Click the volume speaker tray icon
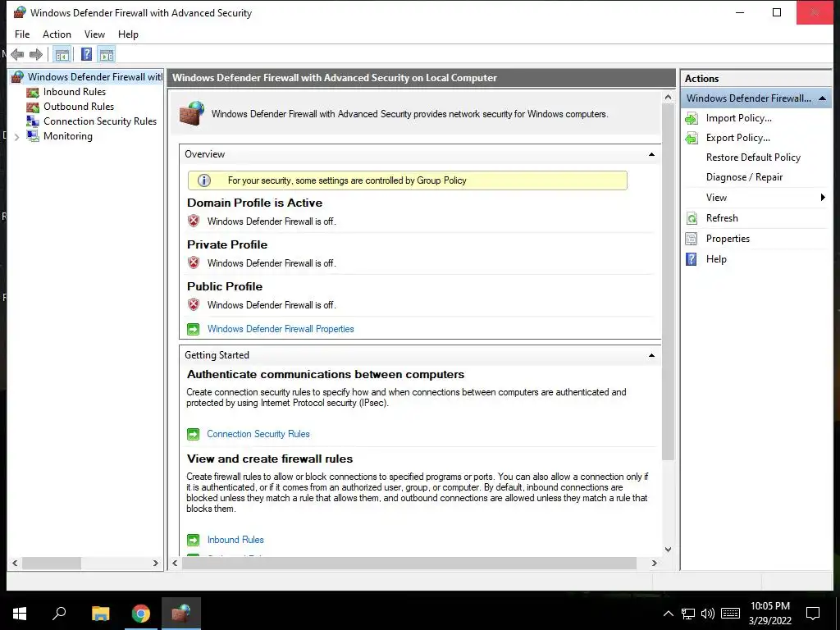This screenshot has width=840, height=630. point(708,614)
